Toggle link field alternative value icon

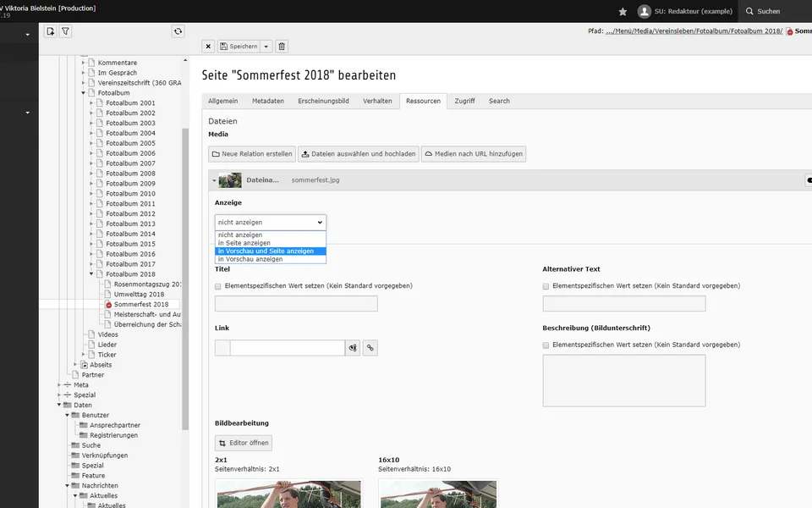(x=353, y=347)
